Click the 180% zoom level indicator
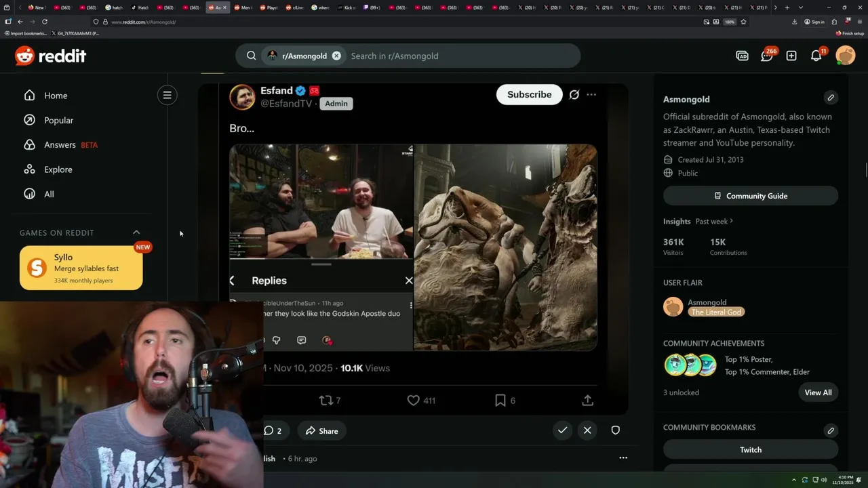Screen dimensions: 868x488 click(x=729, y=22)
